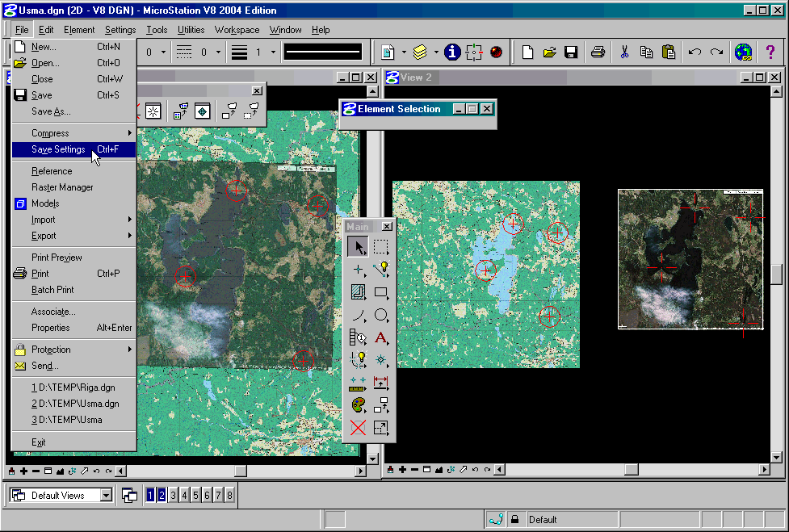This screenshot has height=532, width=789.
Task: Select the Place Block rectangle tool
Action: tap(381, 292)
